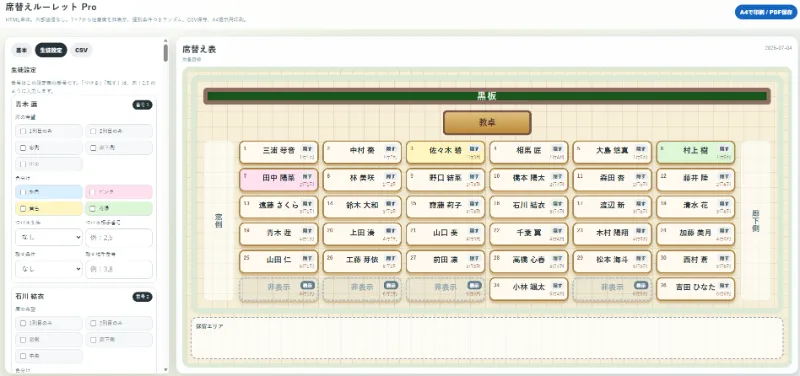Open the CSV tab
Image resolution: width=800 pixels, height=376 pixels.
pos(81,50)
